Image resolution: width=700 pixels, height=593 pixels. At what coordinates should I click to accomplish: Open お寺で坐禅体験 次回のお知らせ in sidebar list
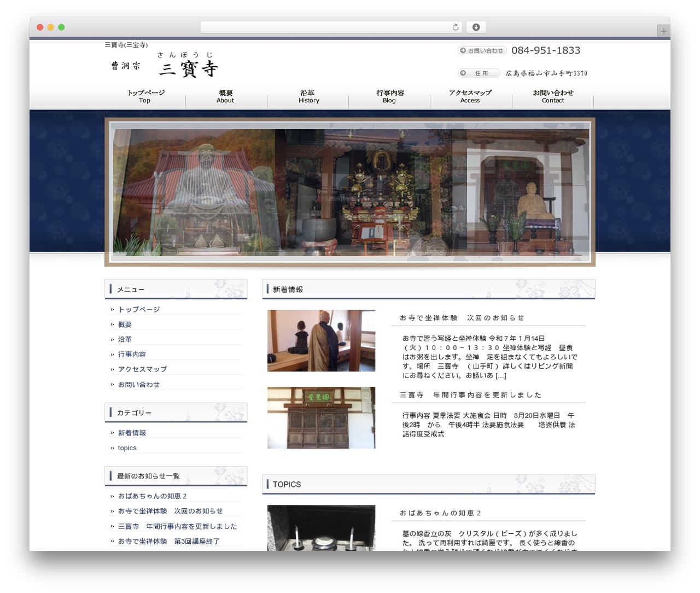(171, 511)
